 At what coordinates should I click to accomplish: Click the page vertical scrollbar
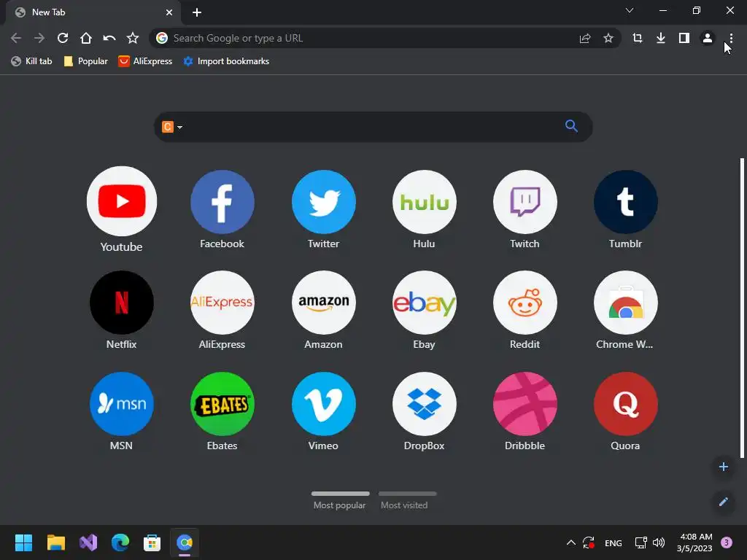pyautogui.click(x=742, y=308)
